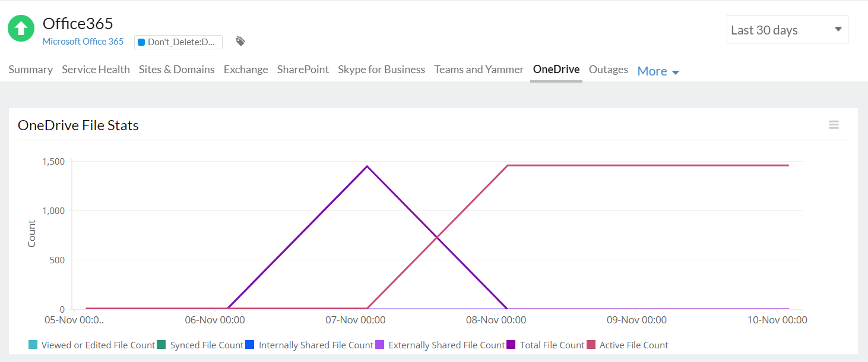Viewport: 868px width, 362px height.
Task: Click the blue Don't_Delete group tag
Action: pos(178,42)
